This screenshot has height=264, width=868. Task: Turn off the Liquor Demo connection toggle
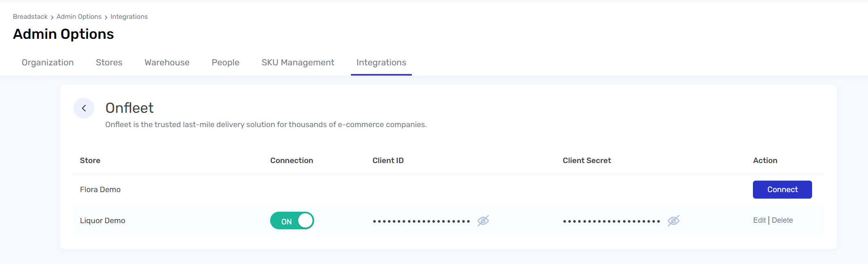tap(292, 221)
